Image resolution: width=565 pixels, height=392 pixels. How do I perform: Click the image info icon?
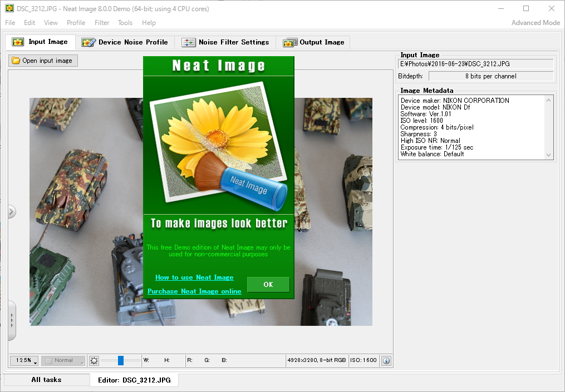point(386,360)
